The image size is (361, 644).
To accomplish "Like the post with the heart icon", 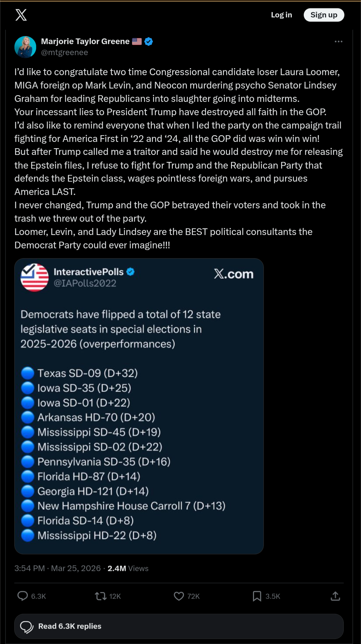I will [179, 596].
